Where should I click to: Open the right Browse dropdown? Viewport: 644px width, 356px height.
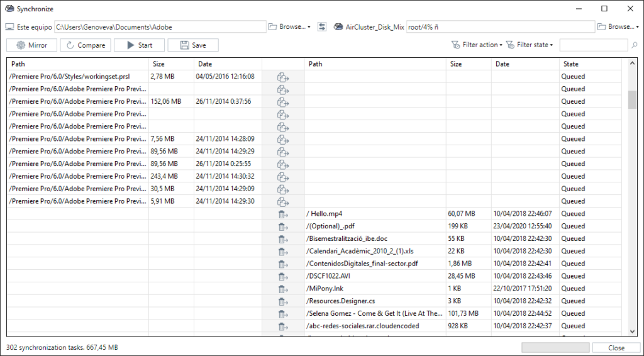tap(619, 27)
